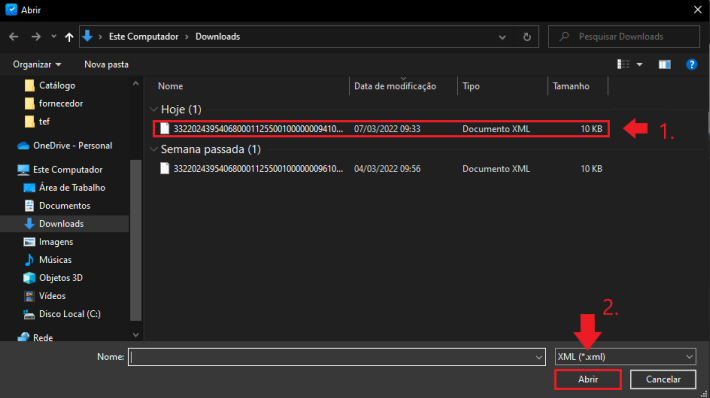The width and height of the screenshot is (710, 398).
Task: Click the OneDrive cloud icon
Action: (x=23, y=146)
